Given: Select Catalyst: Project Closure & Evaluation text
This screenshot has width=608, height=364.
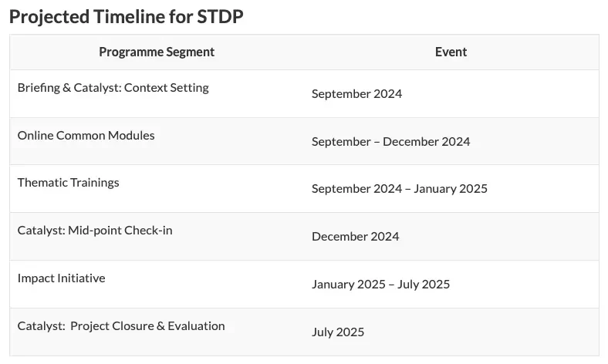Looking at the screenshot, I should pyautogui.click(x=121, y=326).
